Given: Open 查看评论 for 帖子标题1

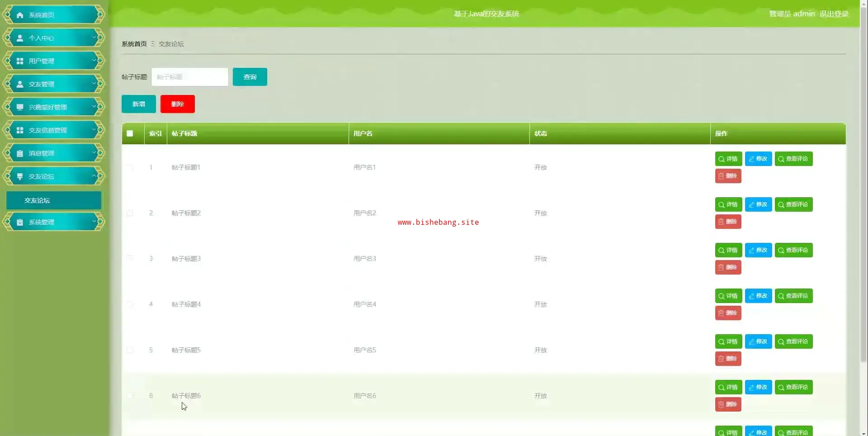Looking at the screenshot, I should pyautogui.click(x=794, y=159).
